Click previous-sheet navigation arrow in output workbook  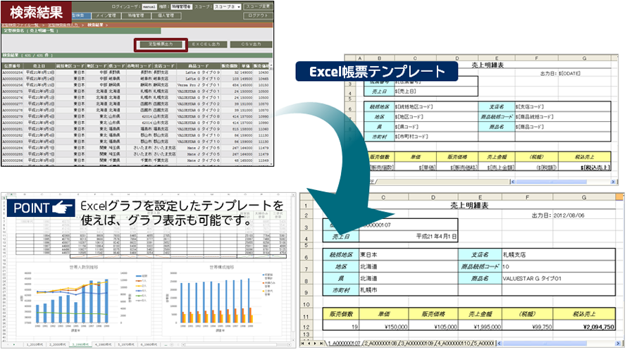[x=309, y=343]
